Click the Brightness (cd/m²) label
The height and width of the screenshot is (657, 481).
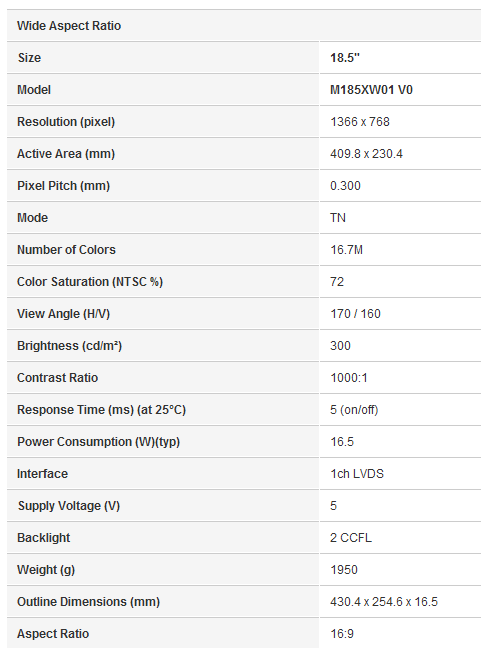click(70, 346)
